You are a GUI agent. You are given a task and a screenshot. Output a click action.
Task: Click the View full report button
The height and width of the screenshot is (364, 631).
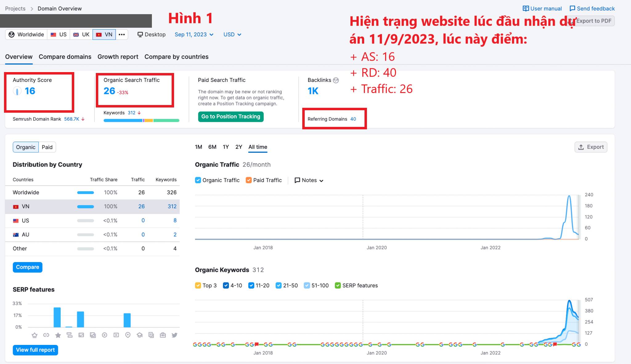pos(35,350)
